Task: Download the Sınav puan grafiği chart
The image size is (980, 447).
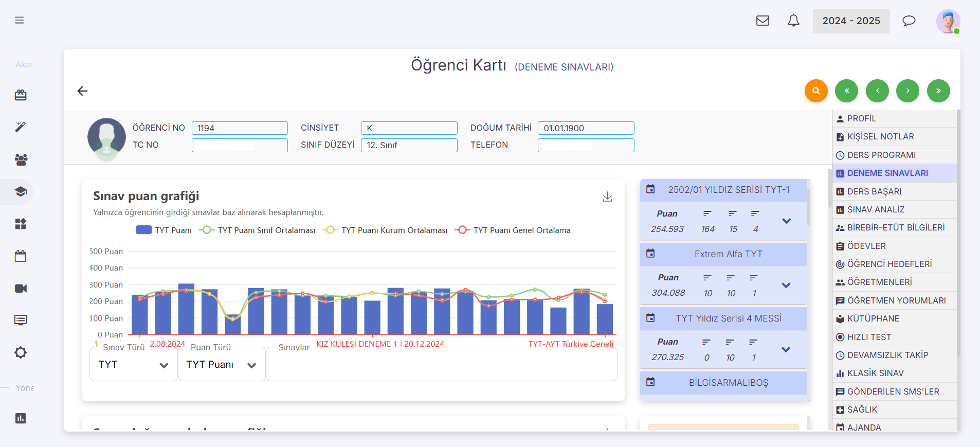Action: pyautogui.click(x=607, y=197)
